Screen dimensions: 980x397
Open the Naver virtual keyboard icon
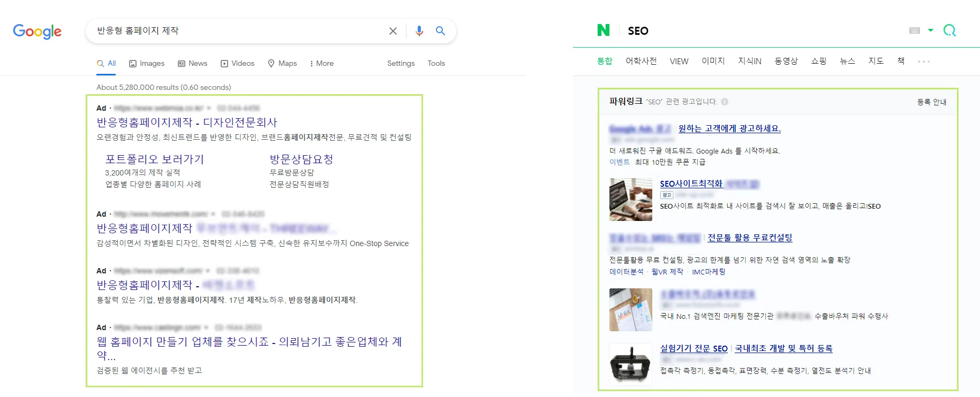914,30
